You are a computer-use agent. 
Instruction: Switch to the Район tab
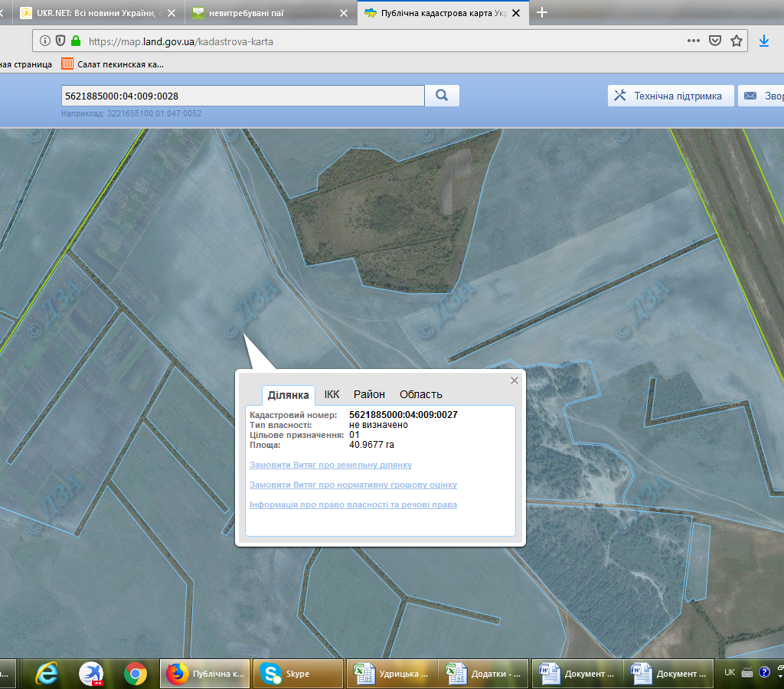(x=369, y=394)
